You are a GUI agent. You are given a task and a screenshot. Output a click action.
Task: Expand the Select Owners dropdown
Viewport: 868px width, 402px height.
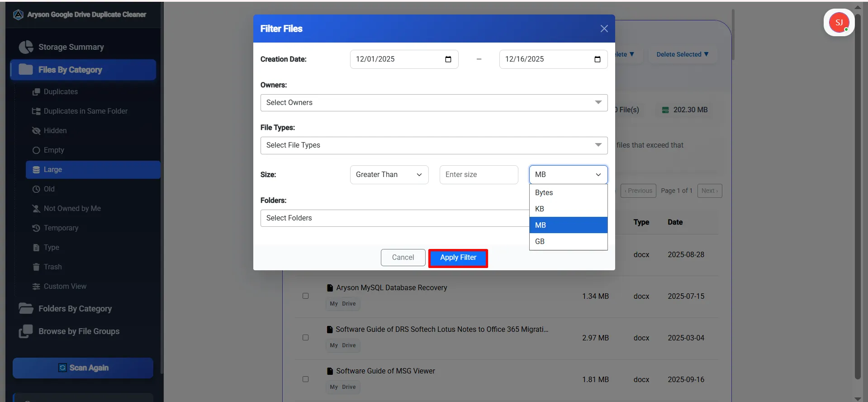click(x=434, y=103)
